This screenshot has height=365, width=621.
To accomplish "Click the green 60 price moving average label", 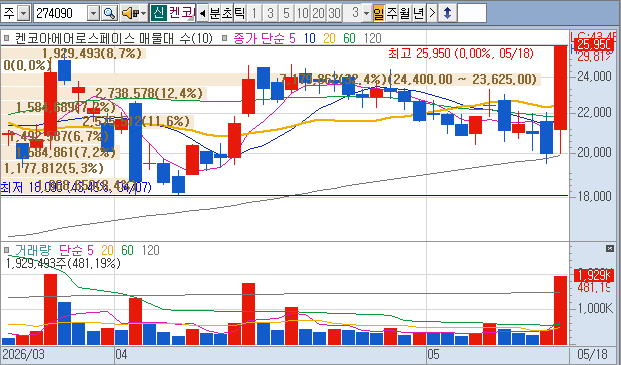I will pos(349,38).
